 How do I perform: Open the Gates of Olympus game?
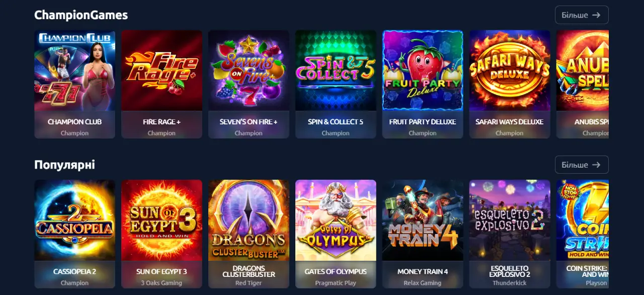[x=336, y=220]
